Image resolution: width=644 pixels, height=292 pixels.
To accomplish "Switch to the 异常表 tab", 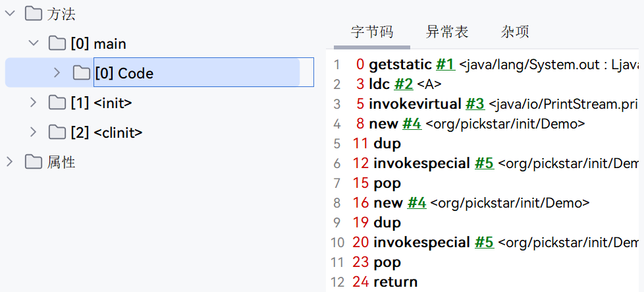I will tap(447, 32).
